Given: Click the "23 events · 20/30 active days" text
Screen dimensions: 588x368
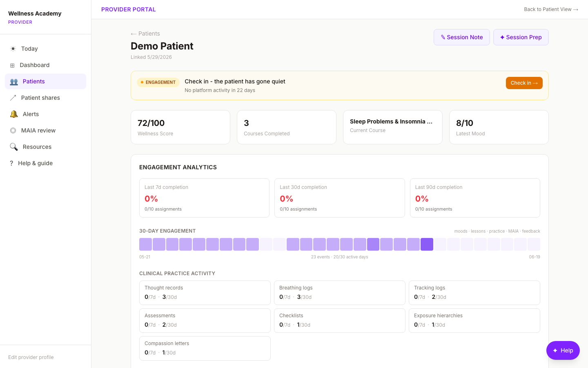Looking at the screenshot, I should 340,257.
